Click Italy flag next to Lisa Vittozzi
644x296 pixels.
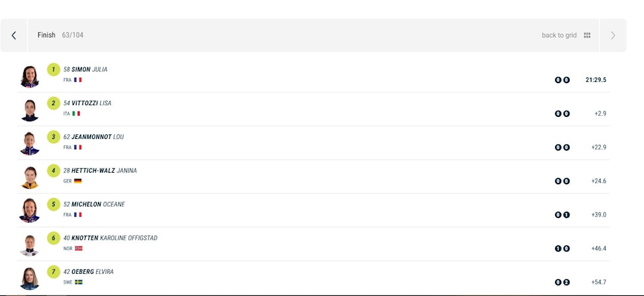(x=77, y=114)
